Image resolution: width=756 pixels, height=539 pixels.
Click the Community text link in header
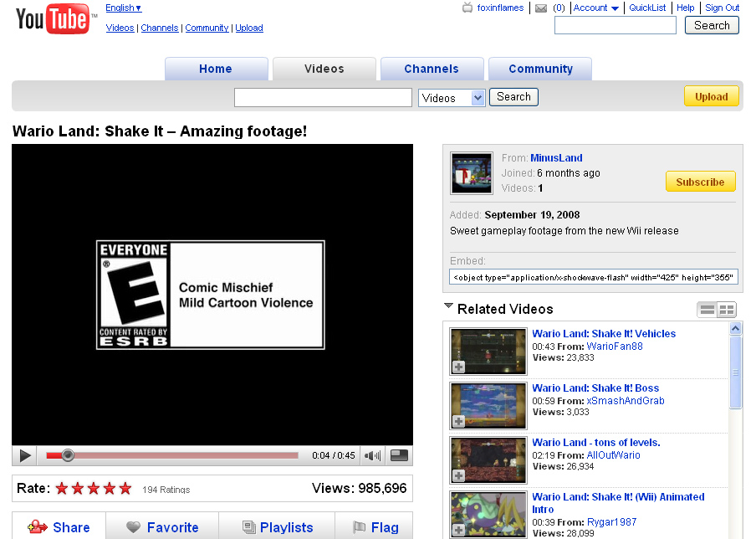[207, 28]
